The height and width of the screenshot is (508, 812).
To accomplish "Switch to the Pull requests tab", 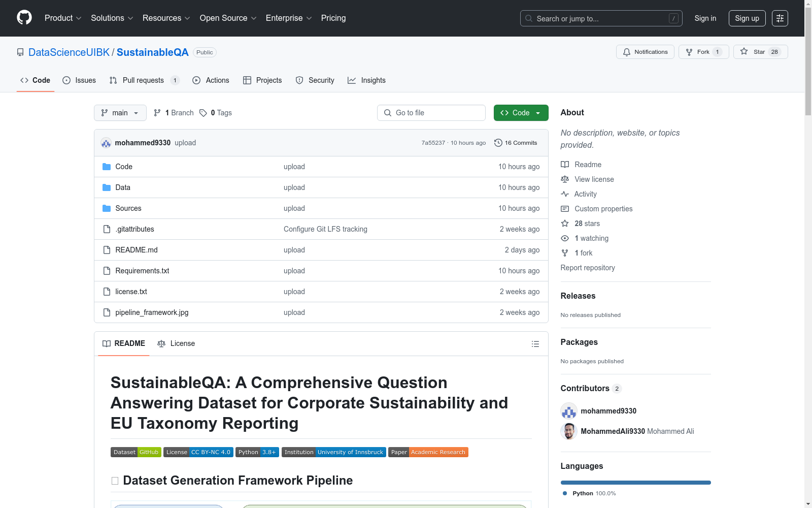I will click(145, 80).
